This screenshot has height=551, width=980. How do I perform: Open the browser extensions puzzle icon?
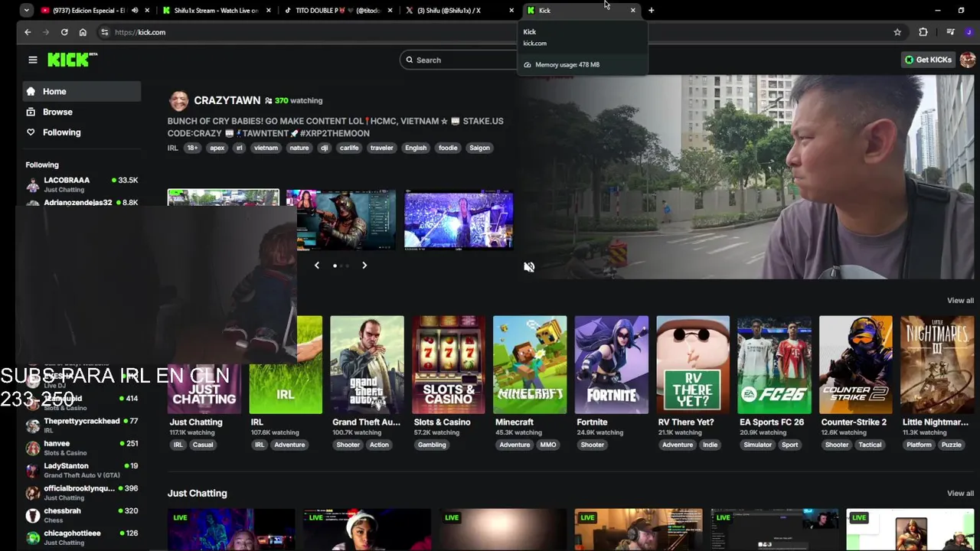coord(923,32)
